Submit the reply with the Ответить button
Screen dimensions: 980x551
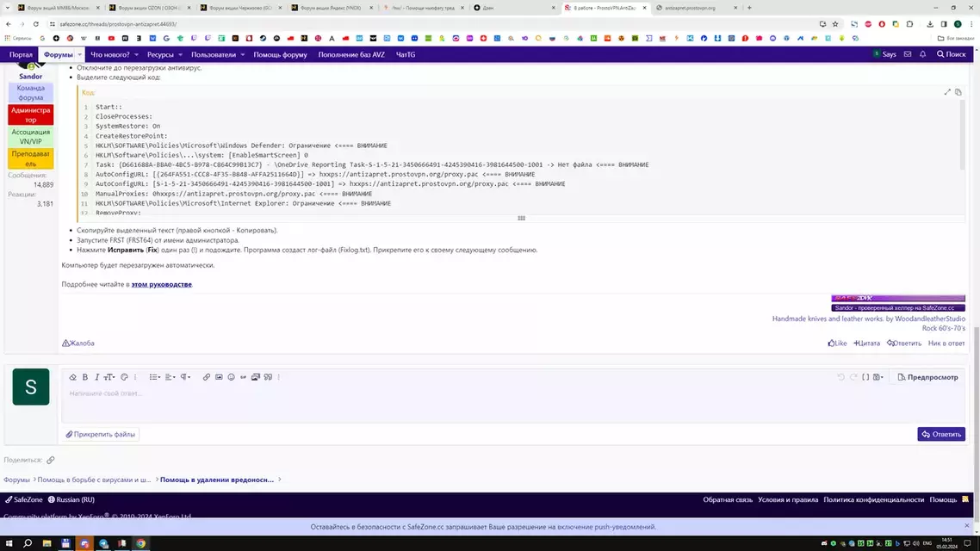click(940, 434)
